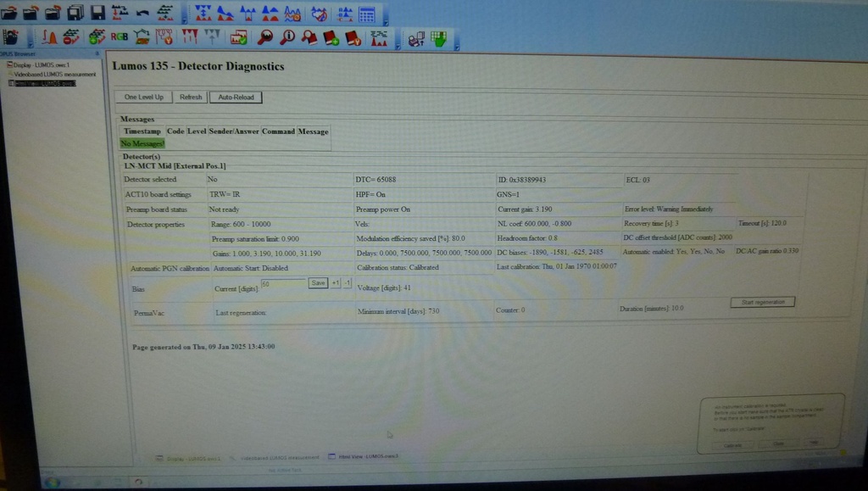The image size is (868, 491).
Task: Click the red book with orange wrench icon
Action: tap(353, 38)
